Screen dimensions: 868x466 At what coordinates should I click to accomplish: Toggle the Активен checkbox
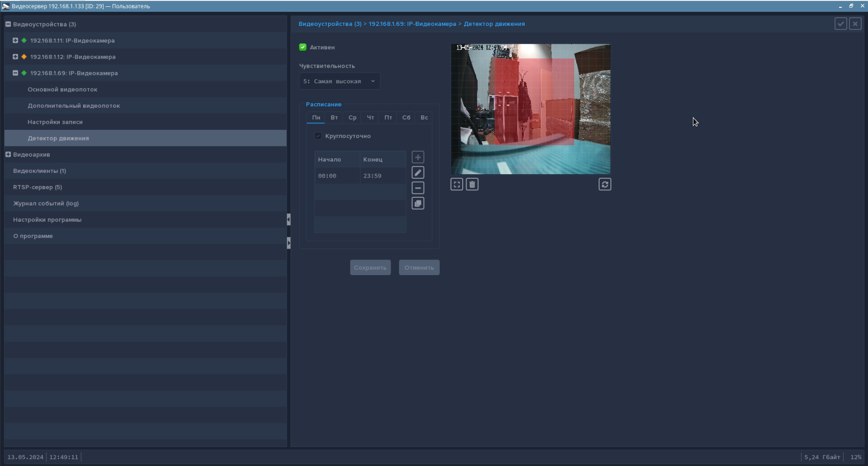(x=303, y=47)
